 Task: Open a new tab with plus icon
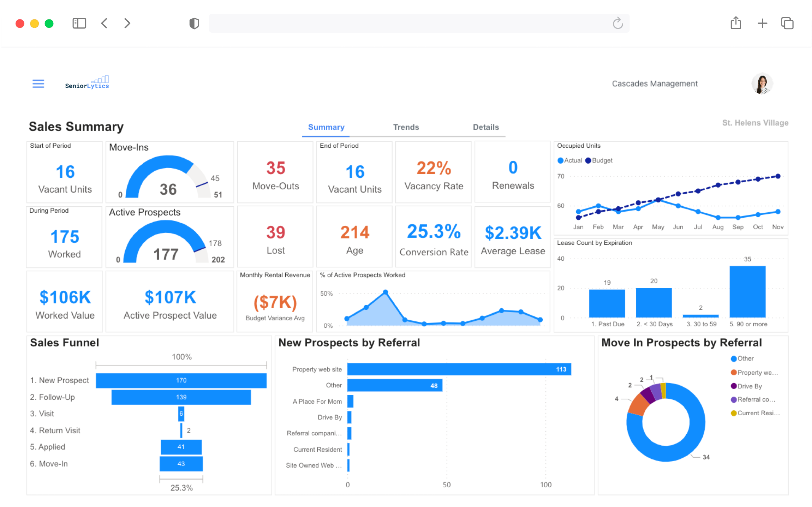[x=762, y=24]
